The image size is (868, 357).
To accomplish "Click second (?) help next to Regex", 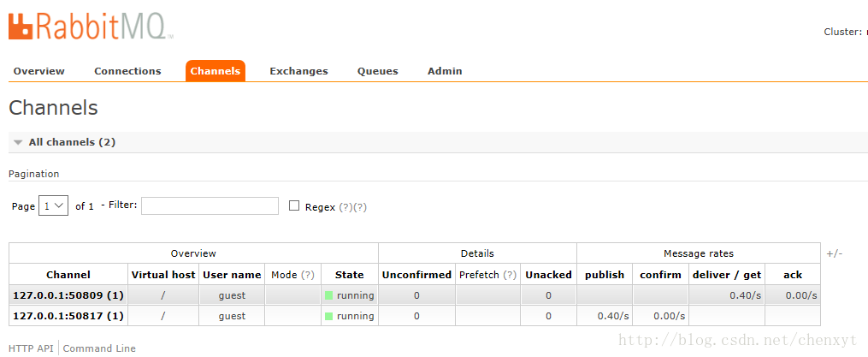I will 360,207.
